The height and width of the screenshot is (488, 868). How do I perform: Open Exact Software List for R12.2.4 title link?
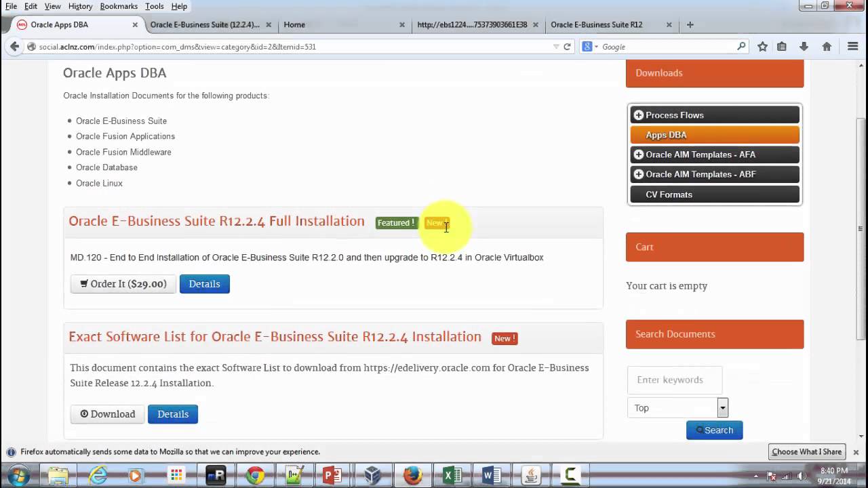(x=275, y=337)
